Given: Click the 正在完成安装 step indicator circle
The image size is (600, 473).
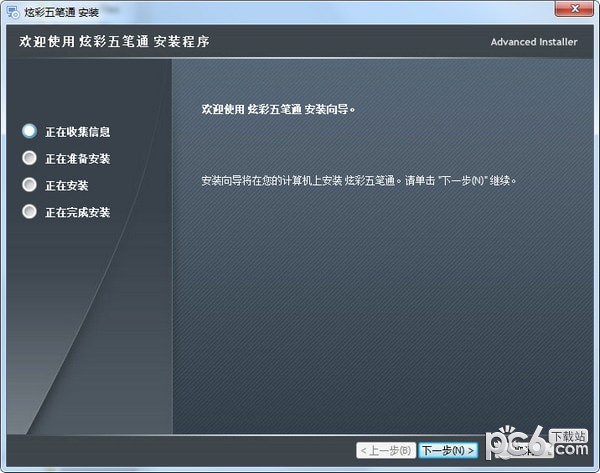Looking at the screenshot, I should [29, 212].
